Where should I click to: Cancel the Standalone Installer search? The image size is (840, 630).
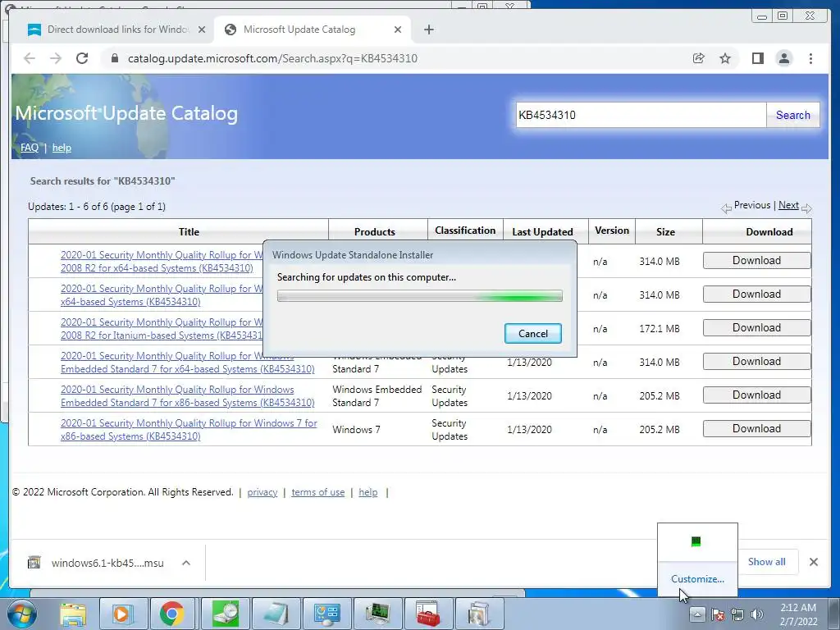[533, 333]
